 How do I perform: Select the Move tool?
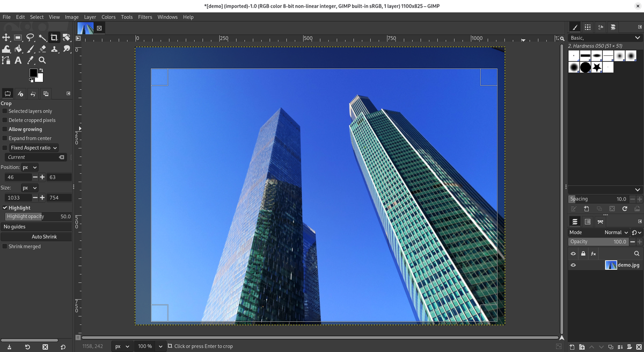click(6, 38)
